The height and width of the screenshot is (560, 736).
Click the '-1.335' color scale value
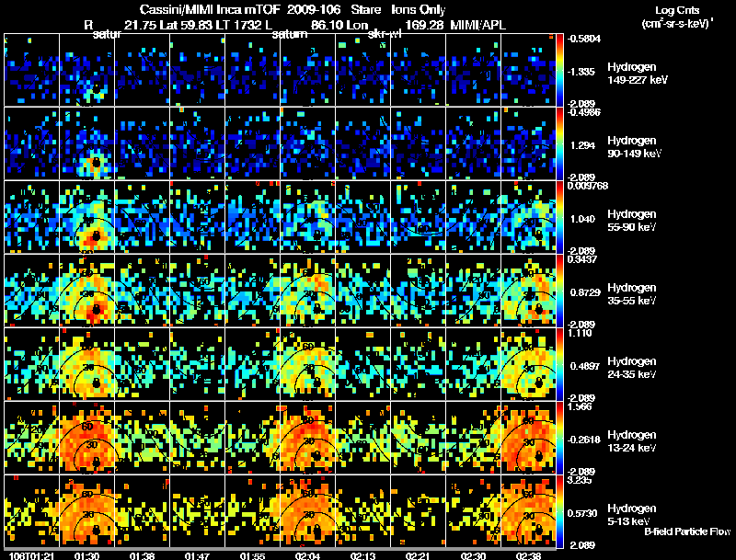pos(581,72)
